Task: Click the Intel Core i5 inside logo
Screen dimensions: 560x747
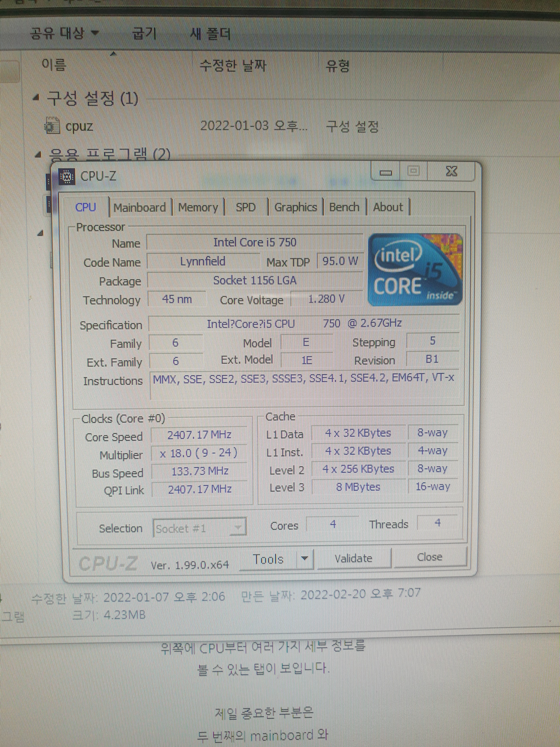Action: click(x=415, y=270)
